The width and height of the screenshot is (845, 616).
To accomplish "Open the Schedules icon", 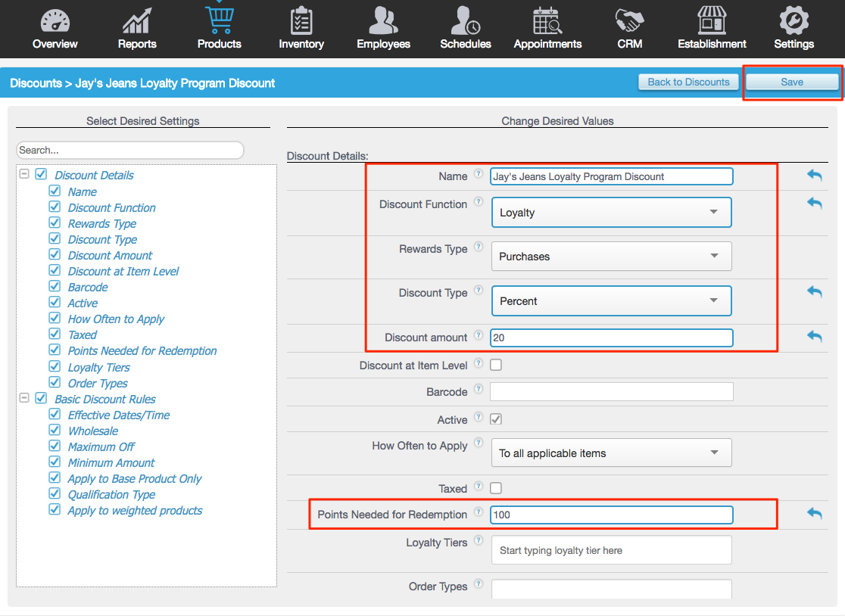I will coord(465,21).
